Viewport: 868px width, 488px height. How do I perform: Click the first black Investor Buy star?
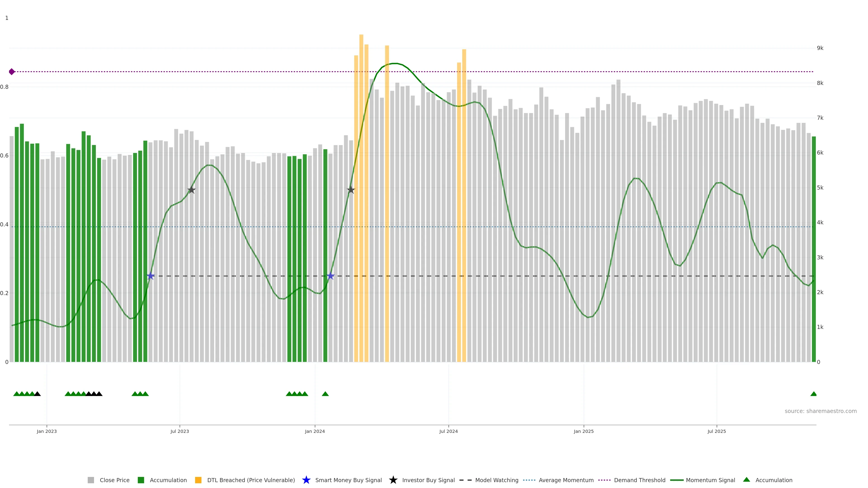[191, 190]
